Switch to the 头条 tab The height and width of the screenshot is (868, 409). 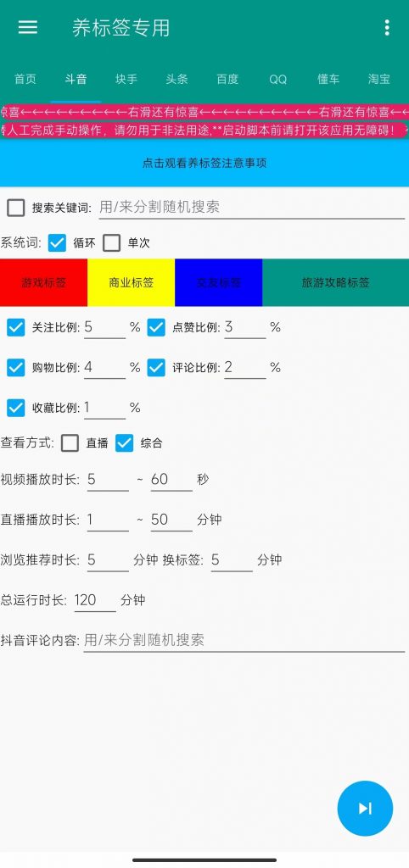coord(176,79)
